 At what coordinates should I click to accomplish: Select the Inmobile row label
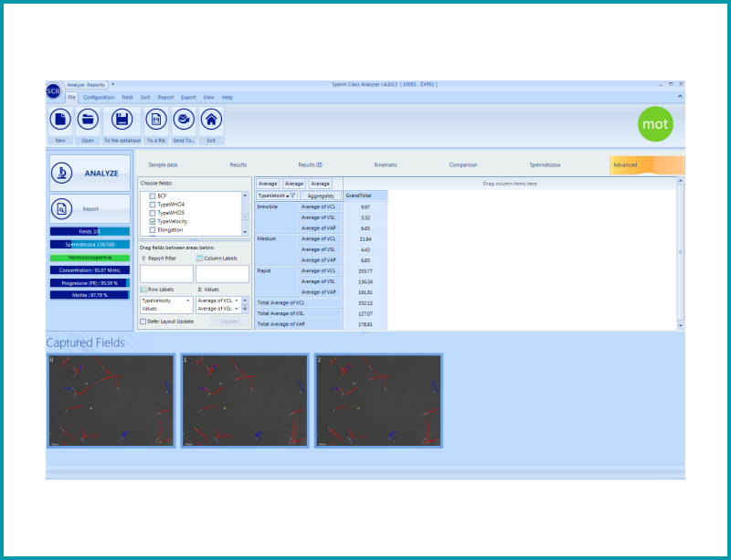coord(277,217)
